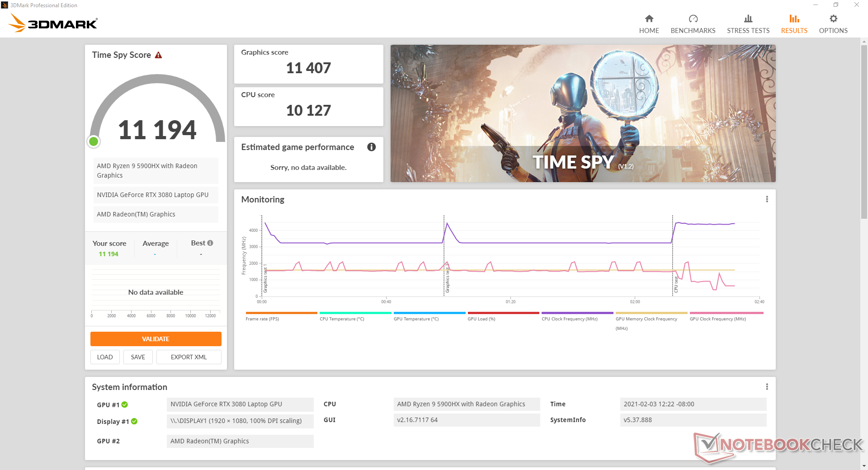Click Estimated game performance info icon
Viewport: 868px width, 470px height.
click(x=371, y=147)
